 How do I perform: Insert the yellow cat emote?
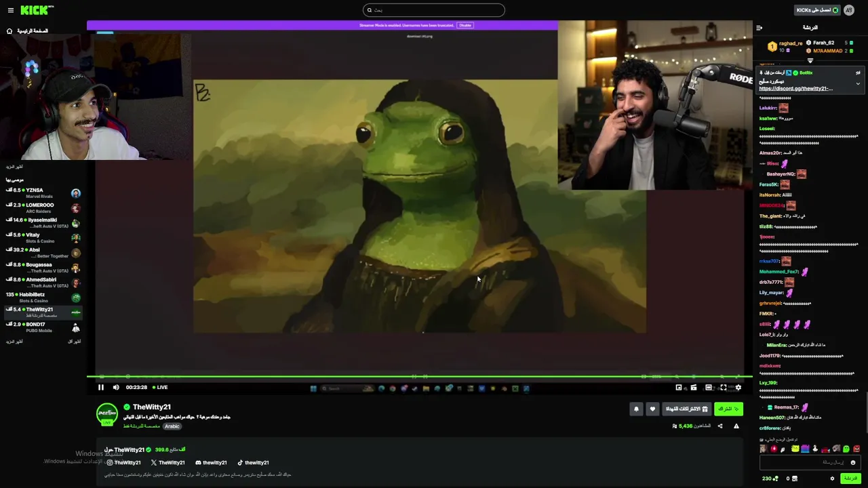795,449
